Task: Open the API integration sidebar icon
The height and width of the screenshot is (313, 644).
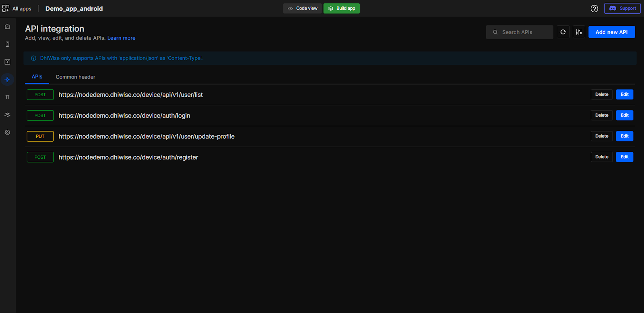Action: point(7,80)
